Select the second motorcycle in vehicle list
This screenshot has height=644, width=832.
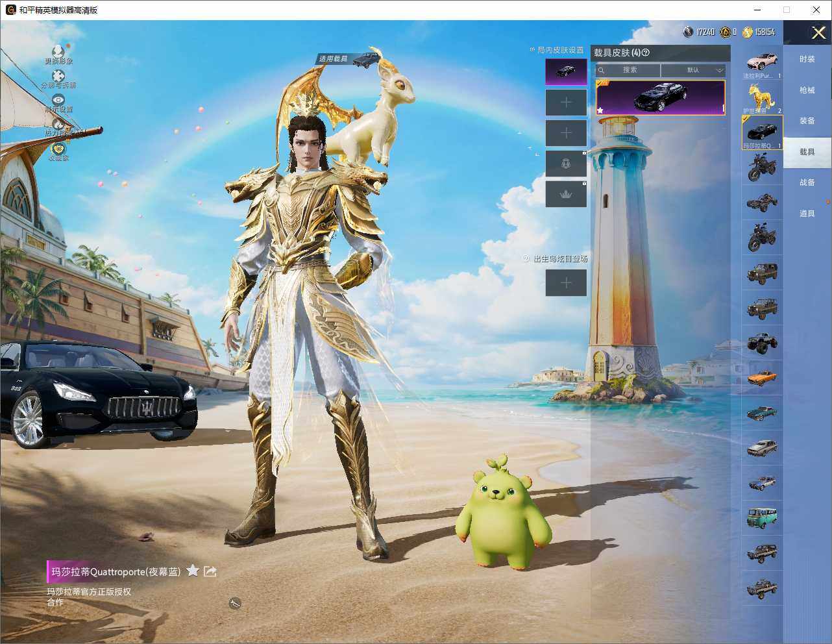[x=763, y=238]
